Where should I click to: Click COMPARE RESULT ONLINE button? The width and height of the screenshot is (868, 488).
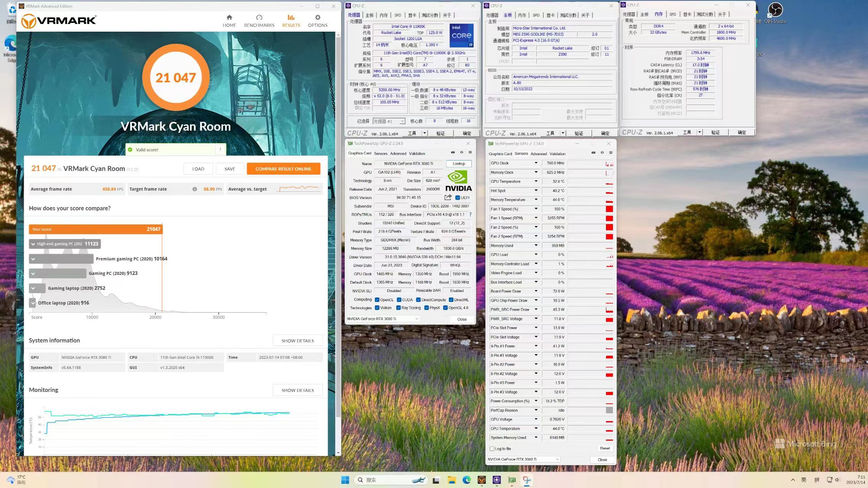(x=283, y=169)
